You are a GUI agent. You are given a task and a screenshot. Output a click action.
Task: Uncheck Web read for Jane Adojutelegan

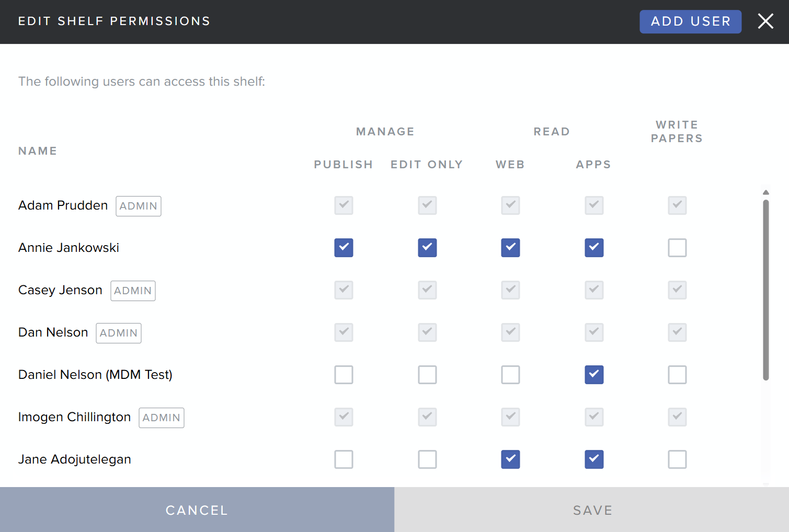[510, 459]
